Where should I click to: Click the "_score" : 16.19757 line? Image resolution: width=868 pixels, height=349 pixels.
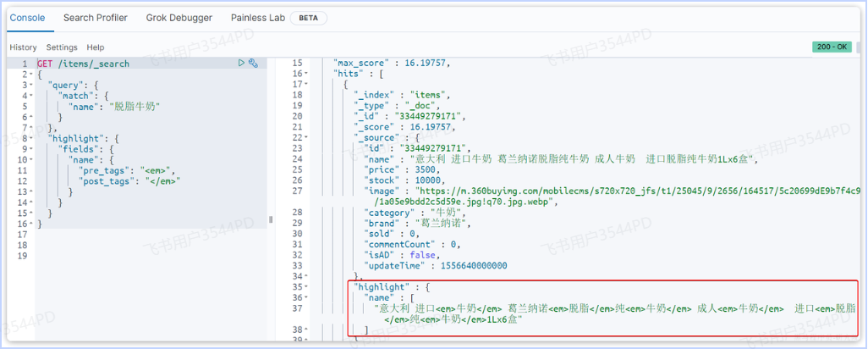pos(404,127)
